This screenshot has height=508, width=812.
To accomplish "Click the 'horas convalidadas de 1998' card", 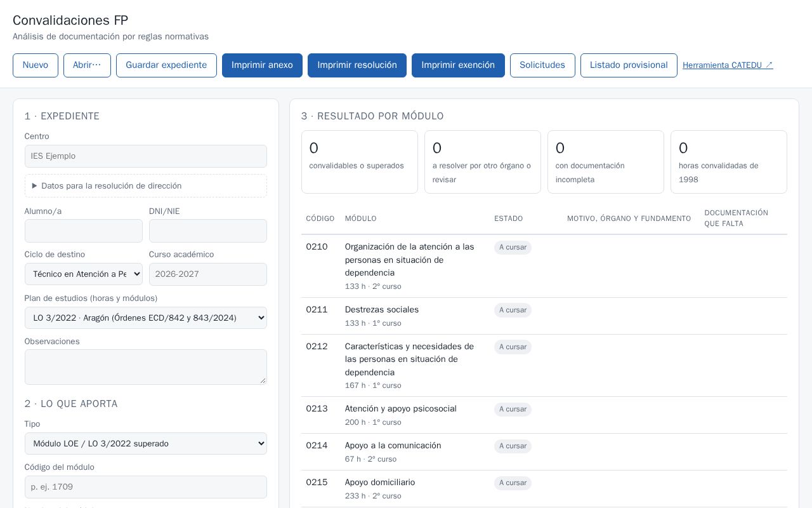I will (x=729, y=162).
